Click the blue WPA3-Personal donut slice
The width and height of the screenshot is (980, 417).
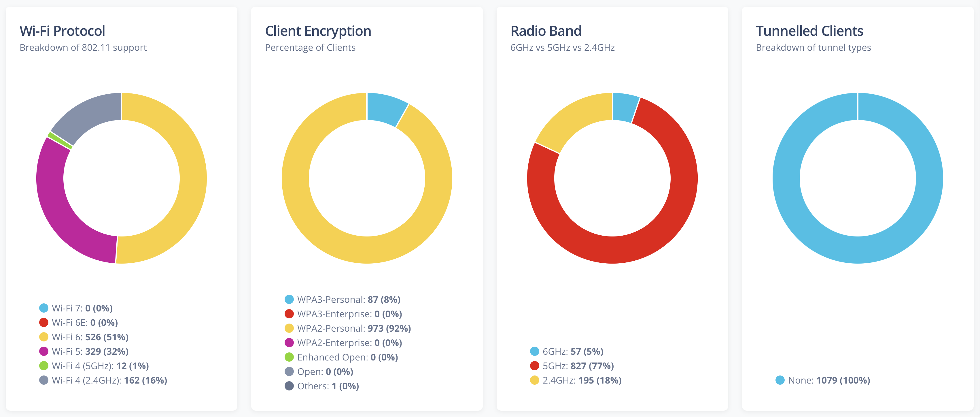click(385, 108)
